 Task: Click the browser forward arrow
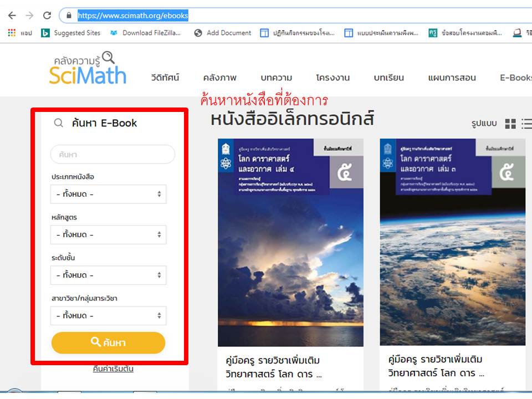(29, 16)
